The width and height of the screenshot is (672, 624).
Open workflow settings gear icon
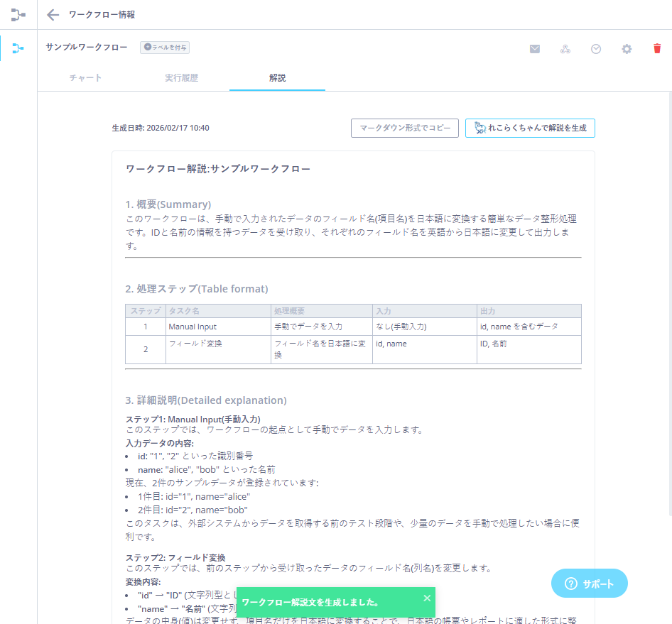click(x=627, y=49)
